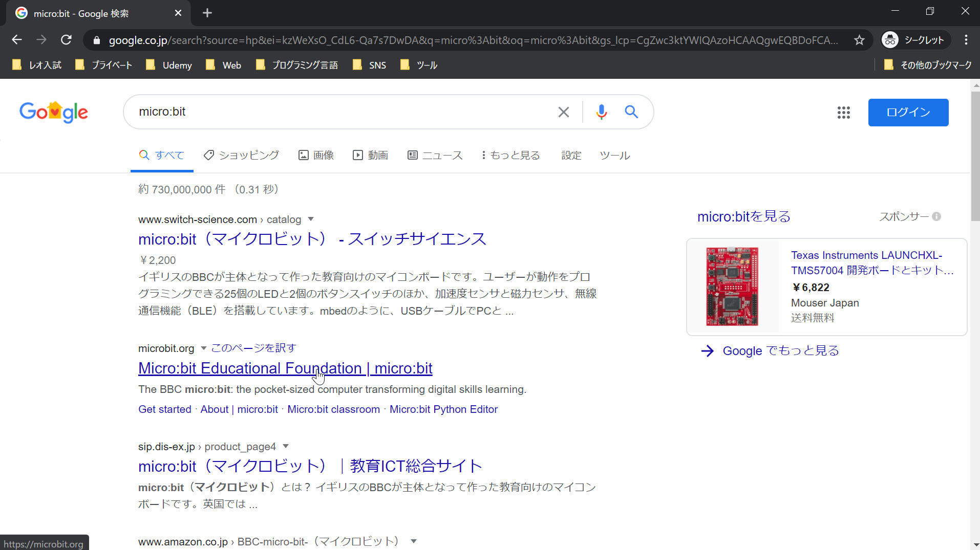Open Micro:bit Python Editor sitelink
Image resolution: width=980 pixels, height=550 pixels.
[x=443, y=409]
